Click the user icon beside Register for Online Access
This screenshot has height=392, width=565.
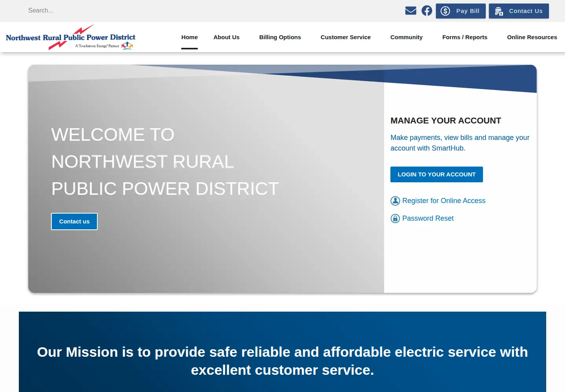coord(395,201)
